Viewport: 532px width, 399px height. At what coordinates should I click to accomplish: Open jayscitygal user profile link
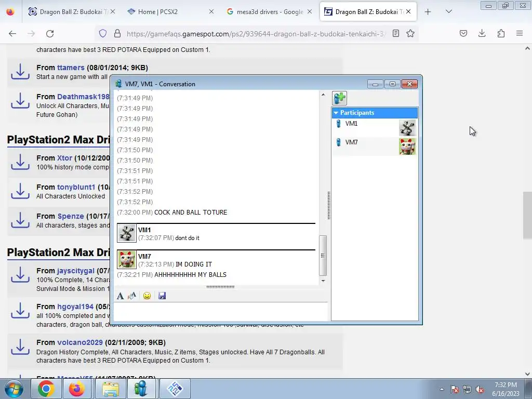pos(76,271)
